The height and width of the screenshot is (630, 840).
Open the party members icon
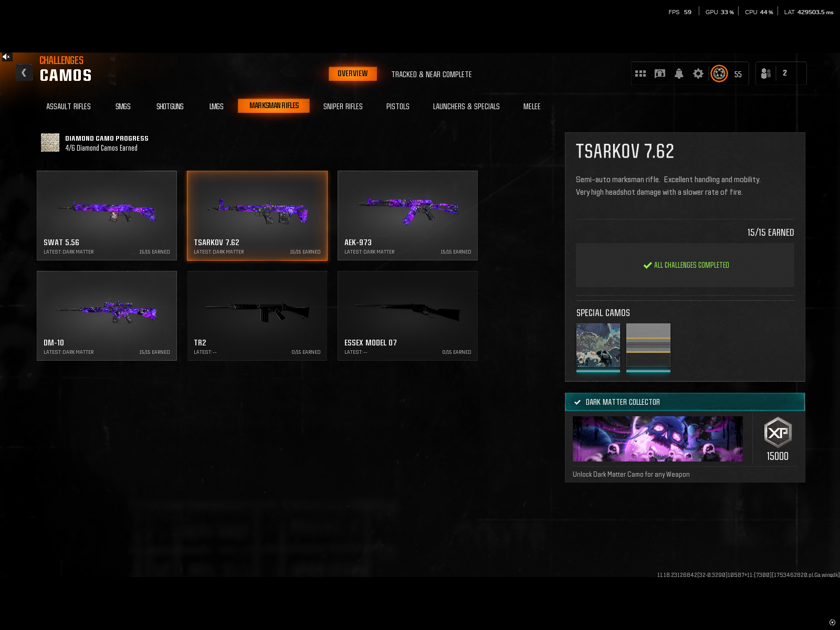pos(766,73)
